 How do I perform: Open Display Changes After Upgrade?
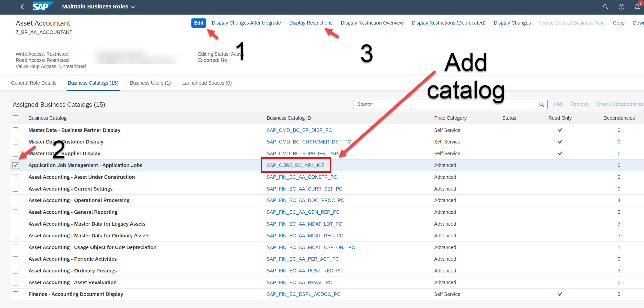246,23
